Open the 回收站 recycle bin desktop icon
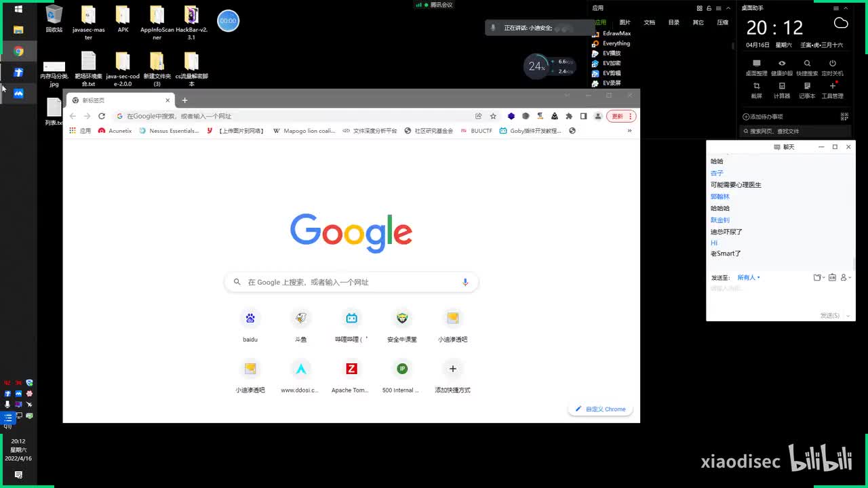The width and height of the screenshot is (868, 488). 54,19
